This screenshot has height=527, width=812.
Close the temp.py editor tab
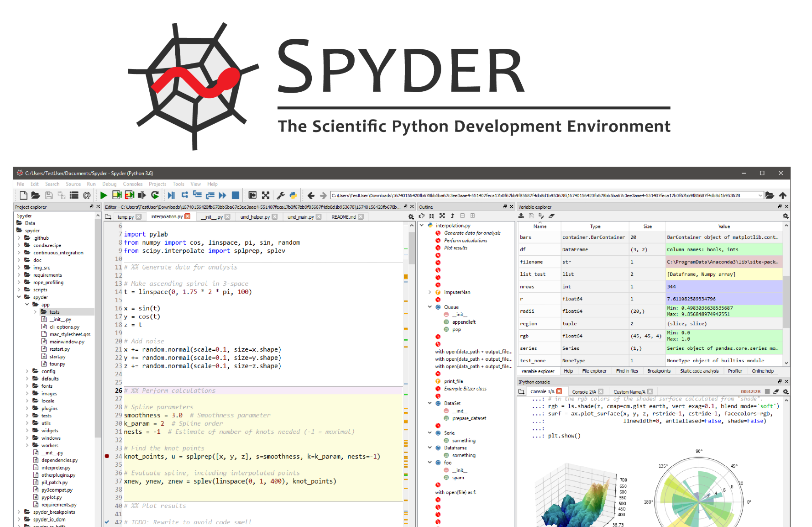139,217
